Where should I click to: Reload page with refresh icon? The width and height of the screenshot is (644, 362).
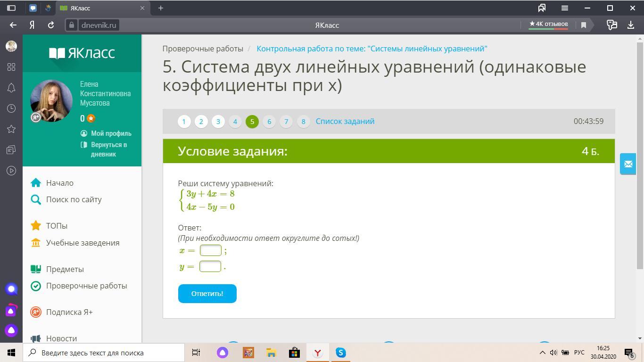pos(51,25)
